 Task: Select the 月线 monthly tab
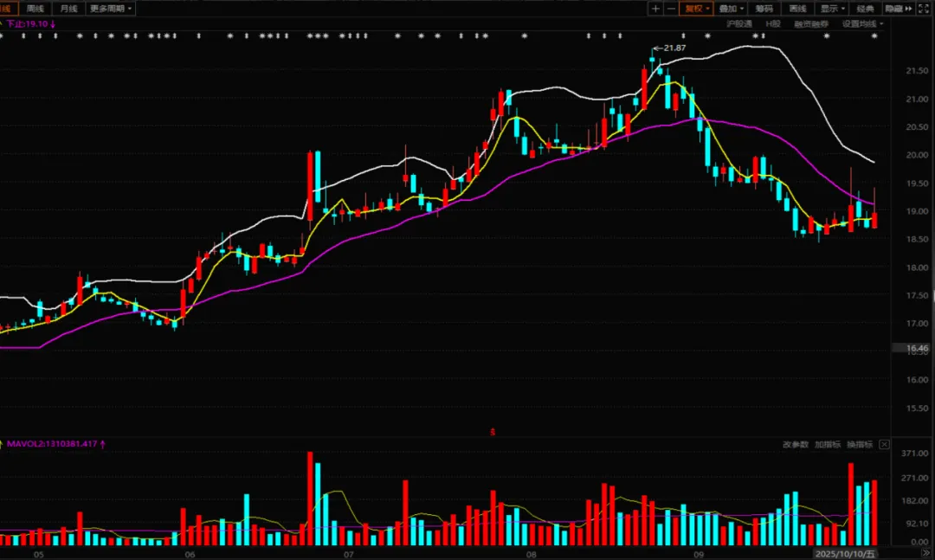[68, 9]
